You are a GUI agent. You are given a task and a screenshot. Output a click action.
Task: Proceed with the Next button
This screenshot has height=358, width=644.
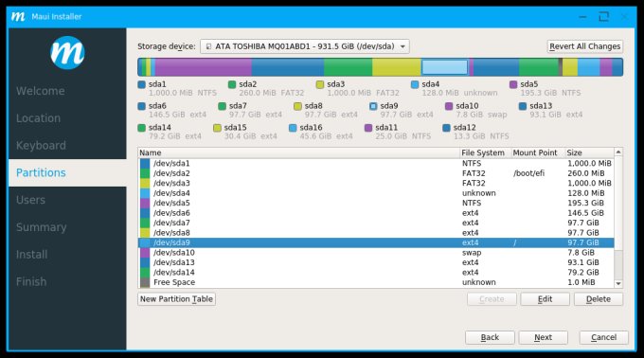543,337
